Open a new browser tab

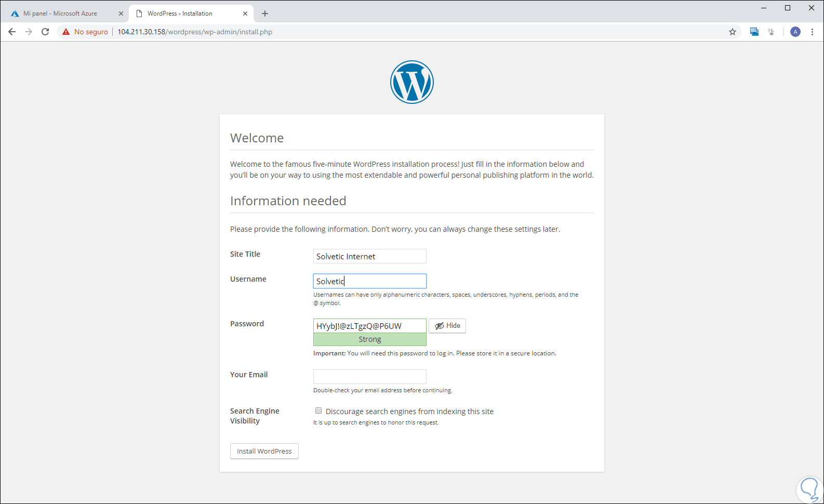coord(265,14)
